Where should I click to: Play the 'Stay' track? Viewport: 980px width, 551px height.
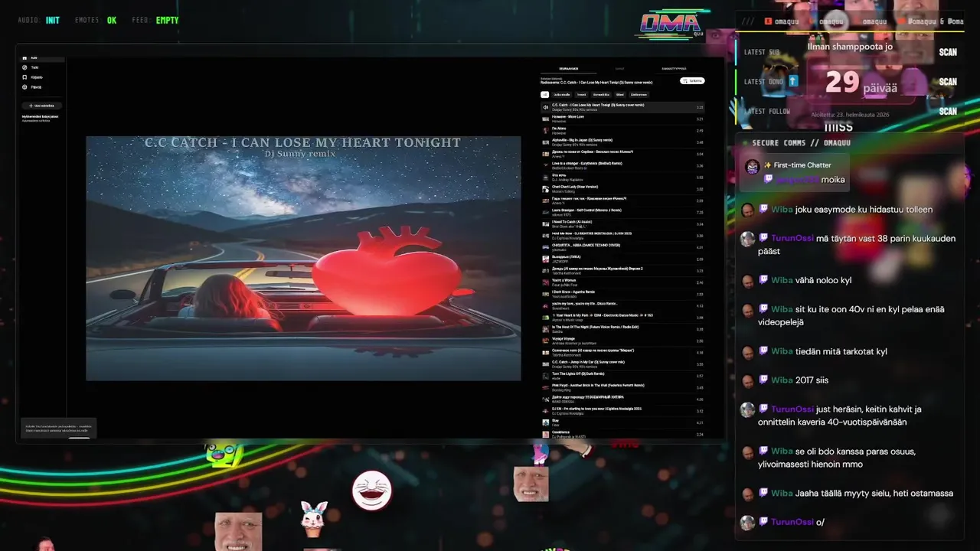coord(622,422)
